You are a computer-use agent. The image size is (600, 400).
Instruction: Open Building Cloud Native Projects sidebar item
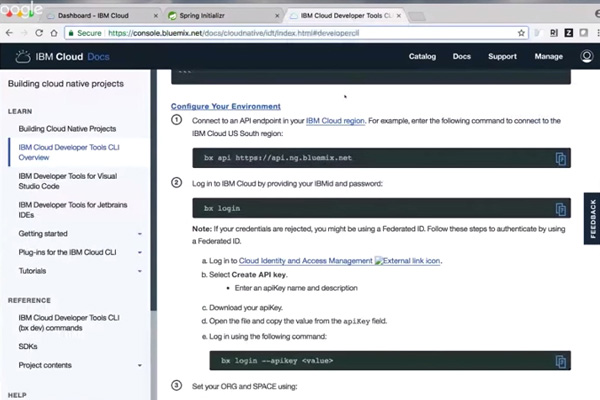pos(67,129)
